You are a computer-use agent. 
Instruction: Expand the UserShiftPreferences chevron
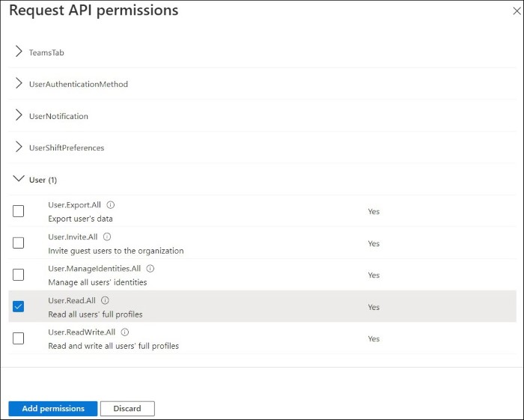click(19, 147)
